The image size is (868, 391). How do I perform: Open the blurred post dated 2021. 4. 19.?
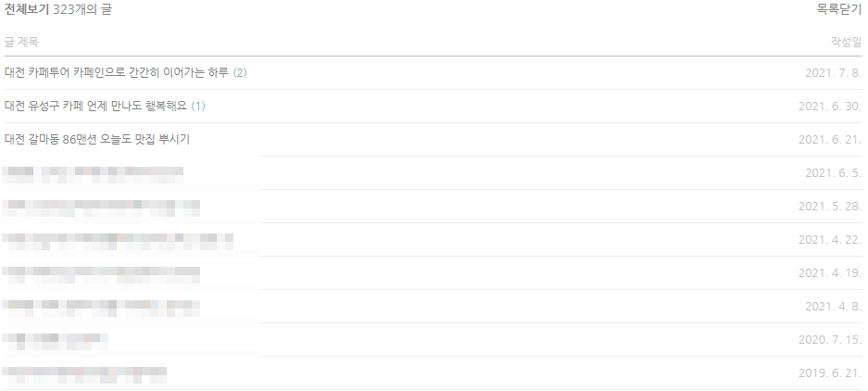(x=101, y=273)
